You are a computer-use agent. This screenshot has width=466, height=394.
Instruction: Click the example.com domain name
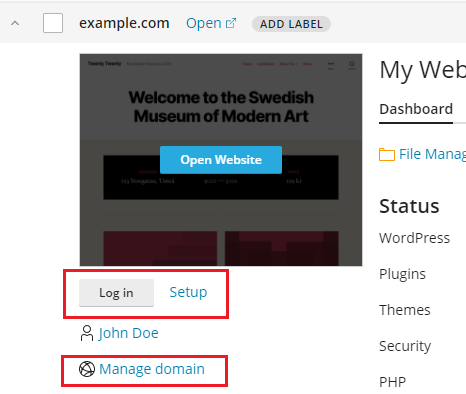(124, 23)
